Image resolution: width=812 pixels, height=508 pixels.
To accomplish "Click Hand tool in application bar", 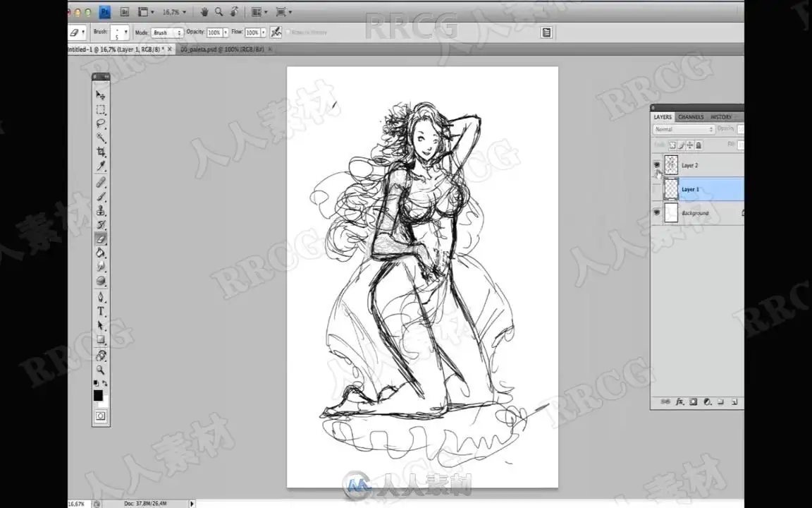I will [x=204, y=11].
